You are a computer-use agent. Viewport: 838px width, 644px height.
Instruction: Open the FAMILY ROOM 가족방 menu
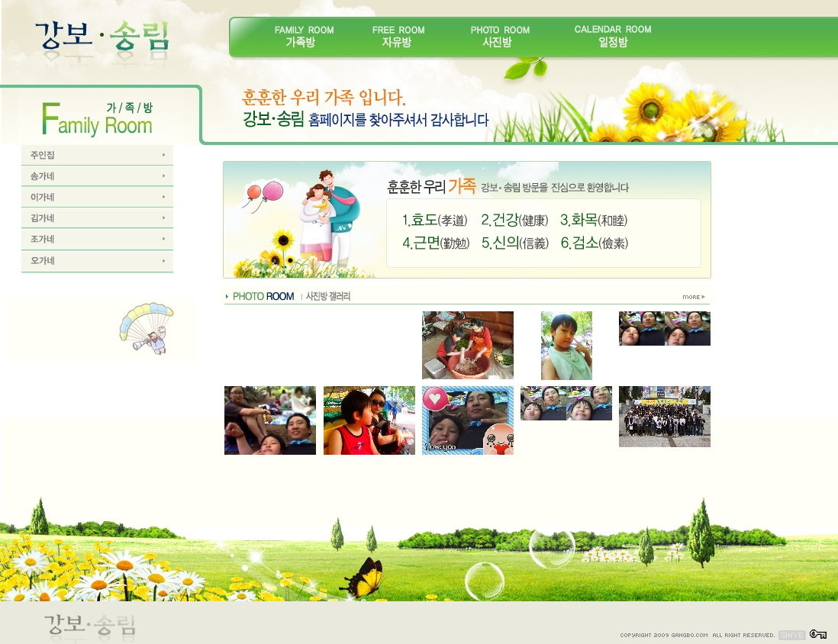tap(304, 36)
